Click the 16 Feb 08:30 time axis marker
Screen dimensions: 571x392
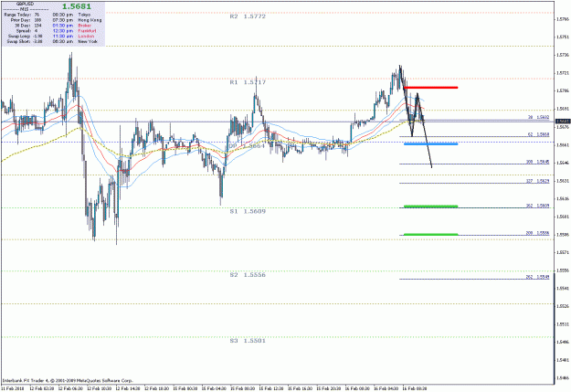pyautogui.click(x=415, y=388)
